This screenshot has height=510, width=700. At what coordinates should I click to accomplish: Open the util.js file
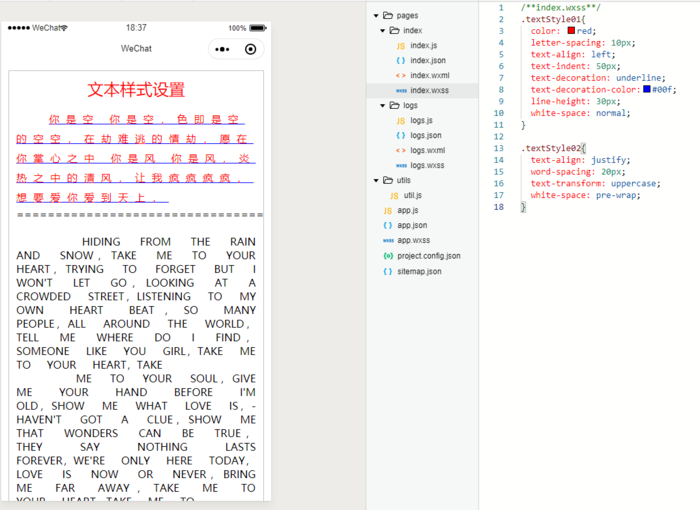point(412,196)
